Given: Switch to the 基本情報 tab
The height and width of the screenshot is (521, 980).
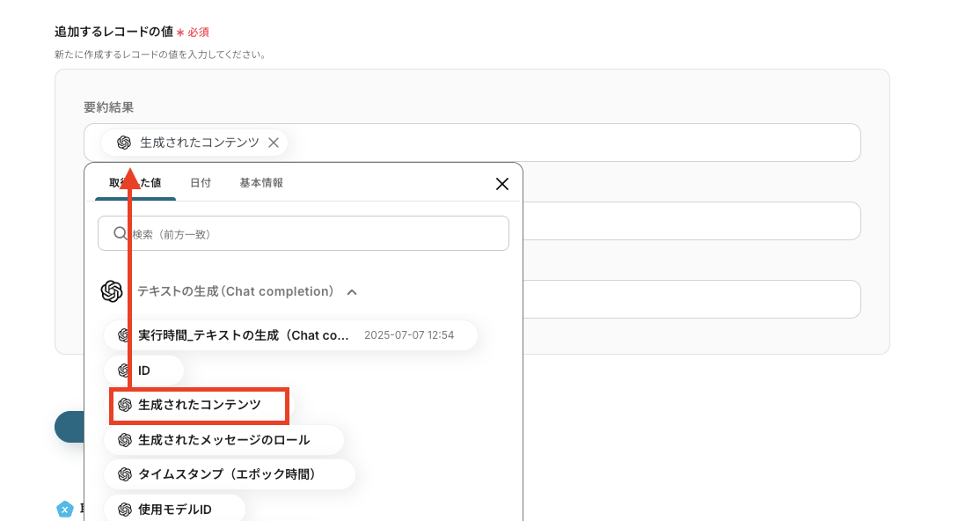Looking at the screenshot, I should pos(261,183).
